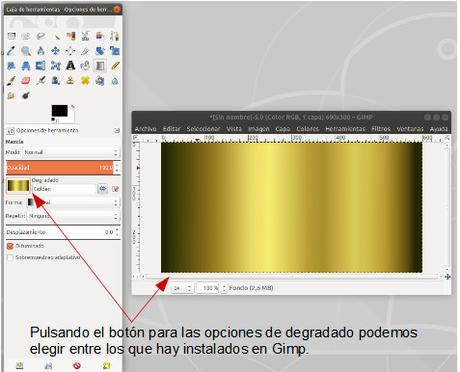Select the Scale tool

coord(115,51)
